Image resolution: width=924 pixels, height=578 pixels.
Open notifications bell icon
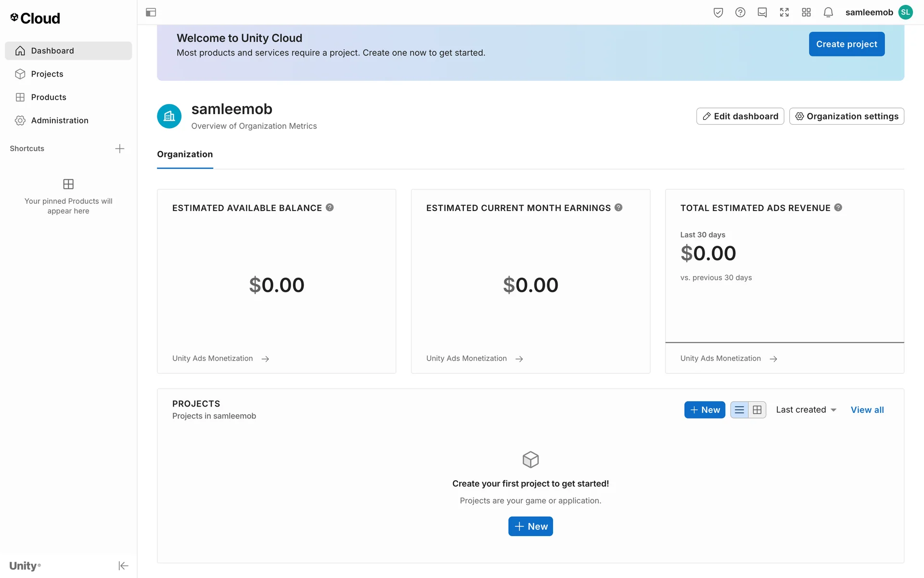pyautogui.click(x=828, y=13)
